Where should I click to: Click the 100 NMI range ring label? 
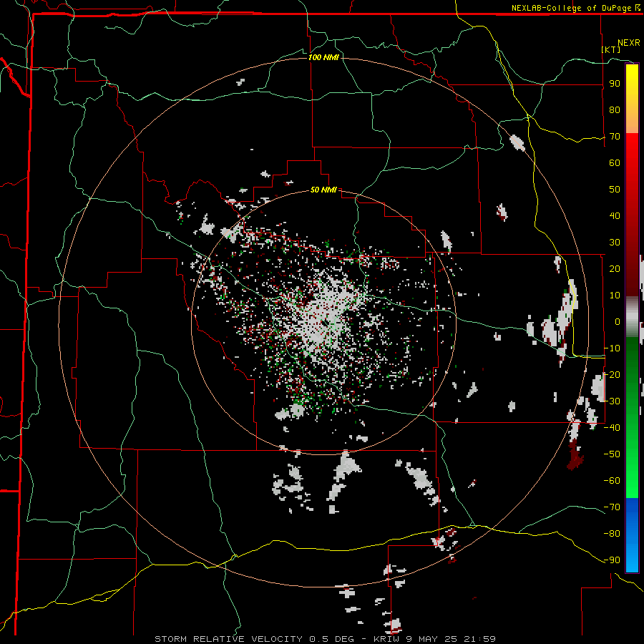pos(323,57)
